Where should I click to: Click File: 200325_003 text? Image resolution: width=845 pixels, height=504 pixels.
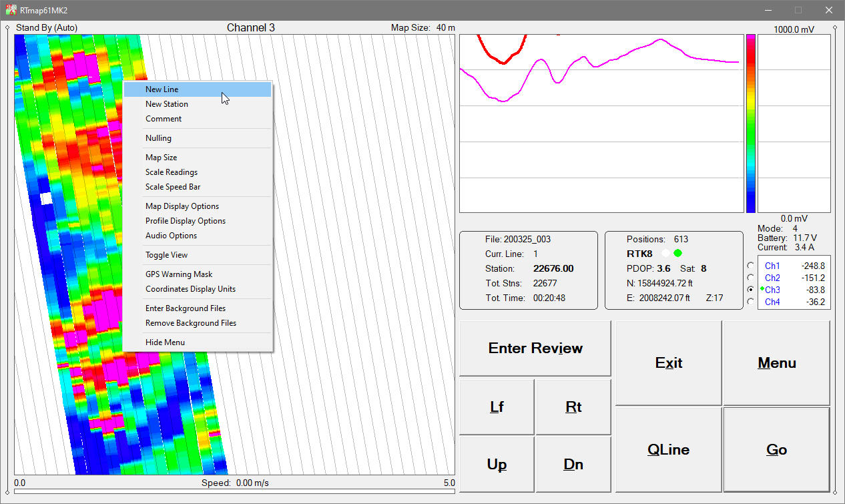pos(518,239)
